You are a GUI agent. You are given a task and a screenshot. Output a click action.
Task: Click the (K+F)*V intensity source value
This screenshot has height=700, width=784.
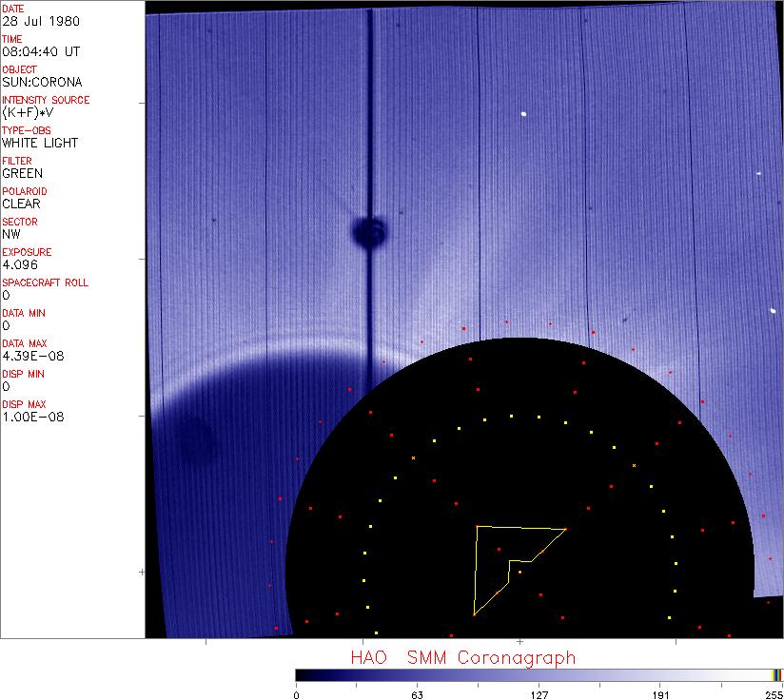coord(28,113)
